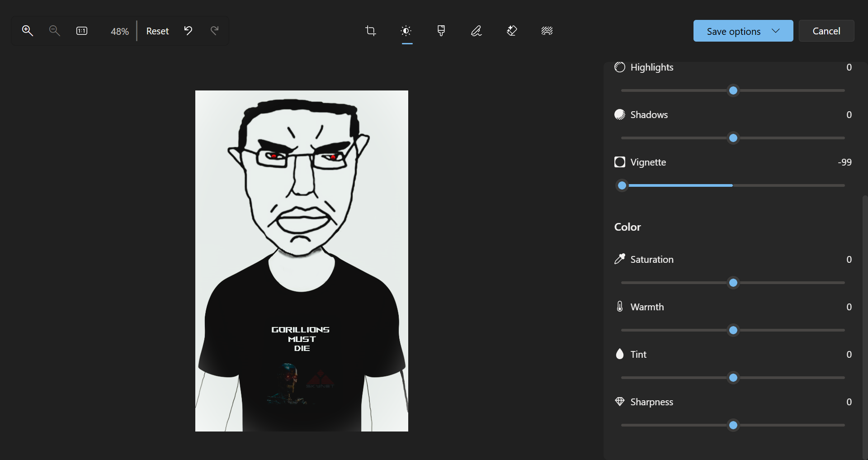The image size is (868, 460).
Task: Select the Erase objects tool
Action: 512,31
